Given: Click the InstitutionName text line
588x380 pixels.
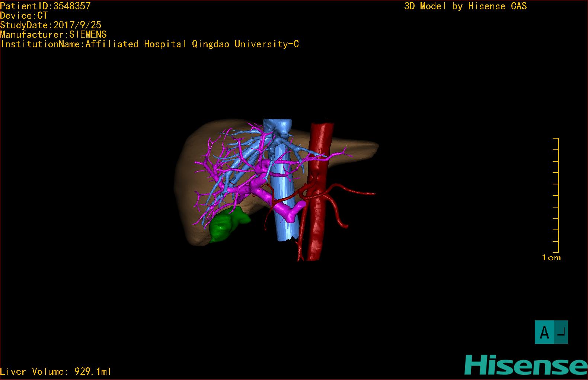Looking at the screenshot, I should pos(150,44).
